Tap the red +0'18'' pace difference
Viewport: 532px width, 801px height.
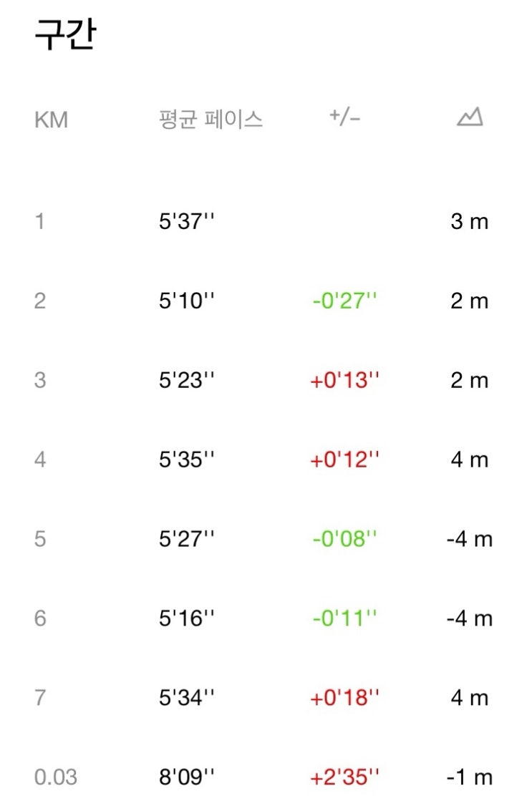344,698
